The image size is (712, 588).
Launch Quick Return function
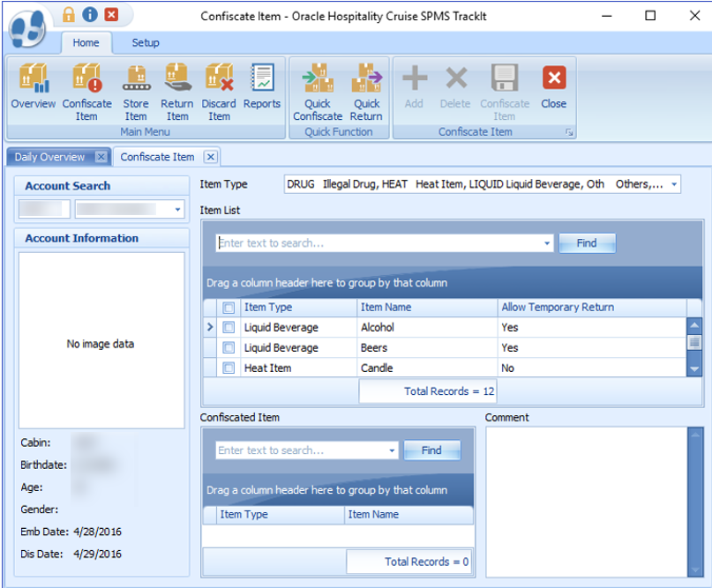(366, 92)
